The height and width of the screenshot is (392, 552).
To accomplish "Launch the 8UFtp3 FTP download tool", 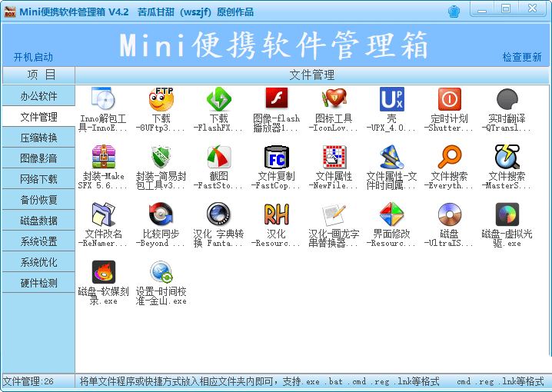I will [161, 99].
